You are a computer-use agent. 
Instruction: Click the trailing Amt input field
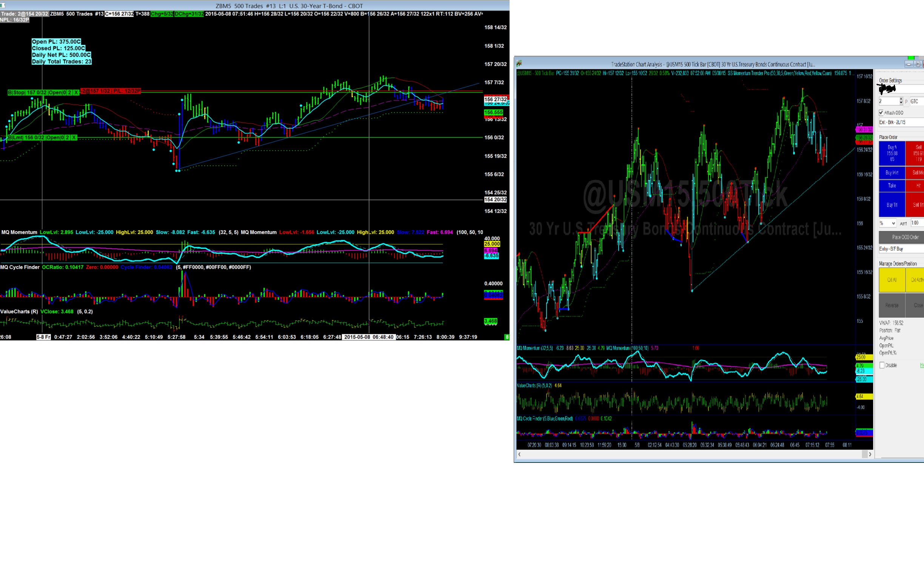click(x=917, y=223)
